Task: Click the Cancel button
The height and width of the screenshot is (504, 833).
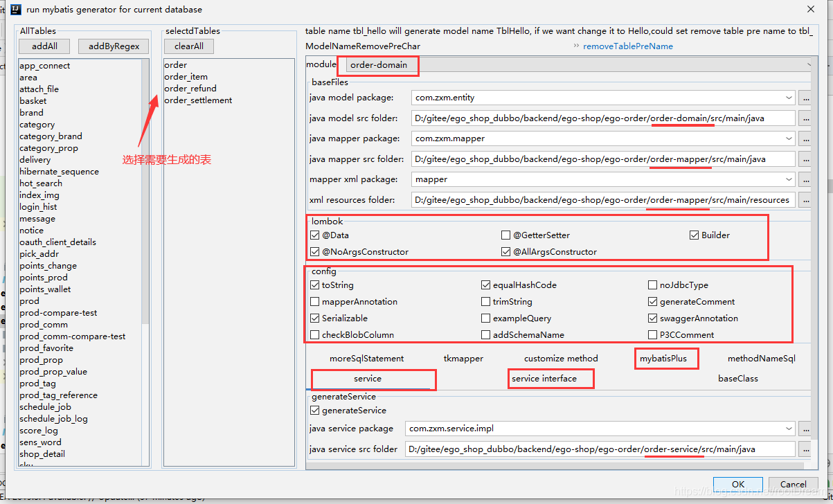Action: [794, 485]
